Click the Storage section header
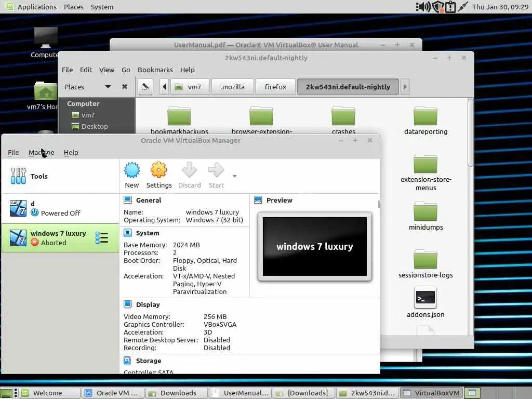 click(148, 361)
